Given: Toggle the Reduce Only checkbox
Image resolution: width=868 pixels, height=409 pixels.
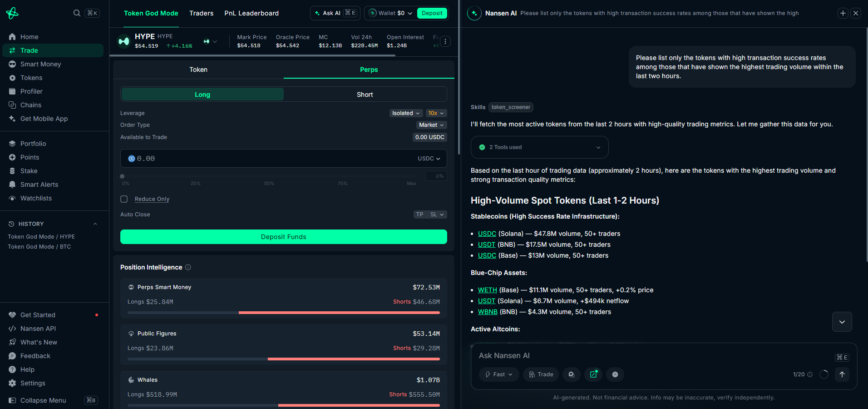Looking at the screenshot, I should pyautogui.click(x=124, y=199).
